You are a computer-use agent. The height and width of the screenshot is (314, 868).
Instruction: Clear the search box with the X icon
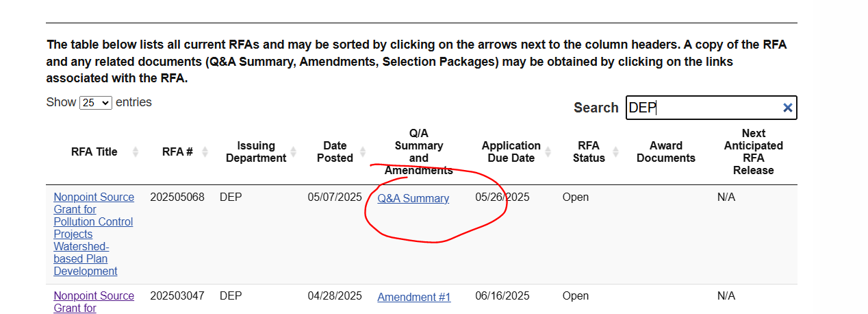[x=787, y=108]
